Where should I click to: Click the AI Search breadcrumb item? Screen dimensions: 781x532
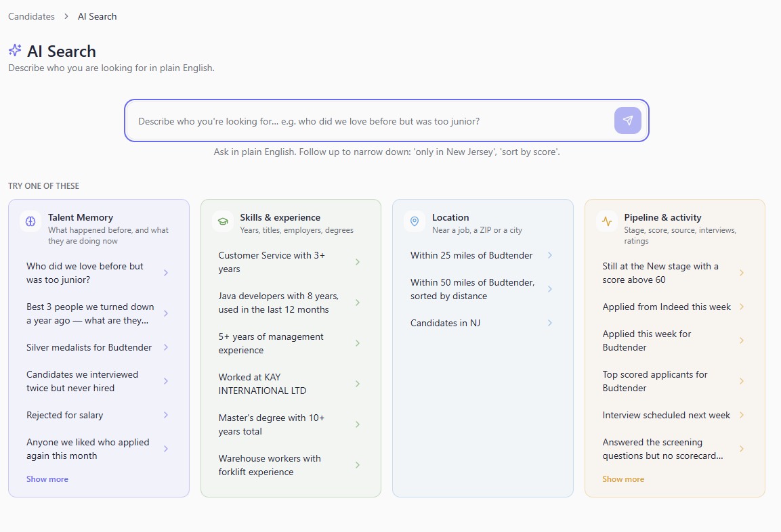(x=97, y=16)
